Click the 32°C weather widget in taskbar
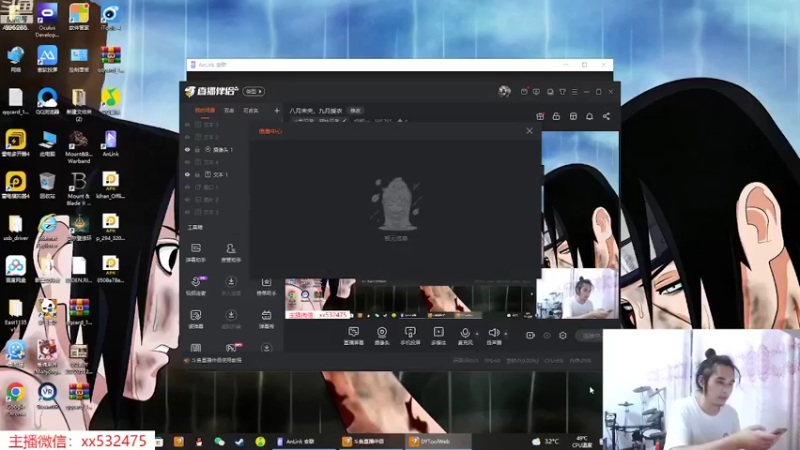Viewport: 800px width, 450px height. point(545,441)
